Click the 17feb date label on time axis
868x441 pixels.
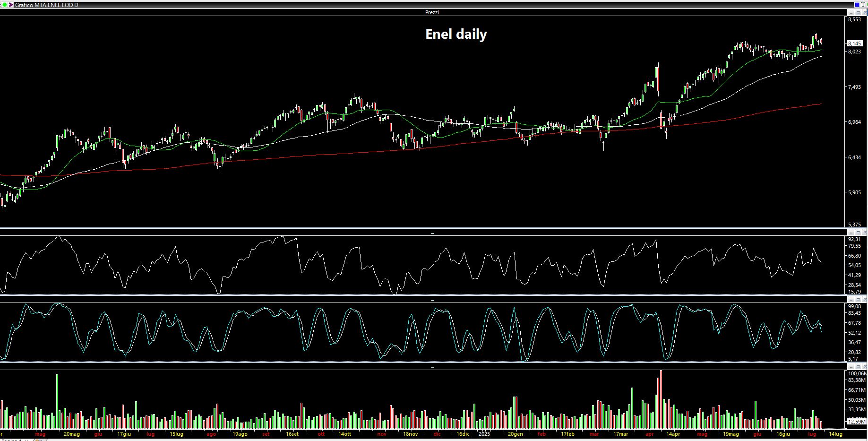tap(567, 434)
